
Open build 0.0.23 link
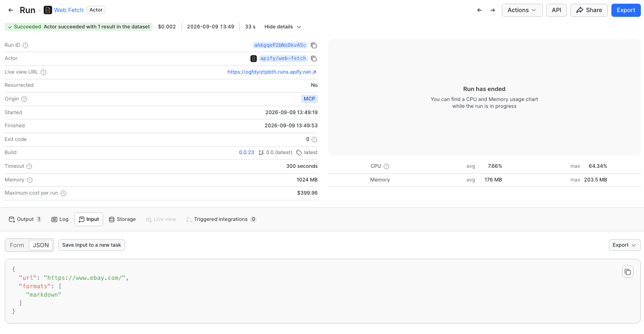pos(246,153)
